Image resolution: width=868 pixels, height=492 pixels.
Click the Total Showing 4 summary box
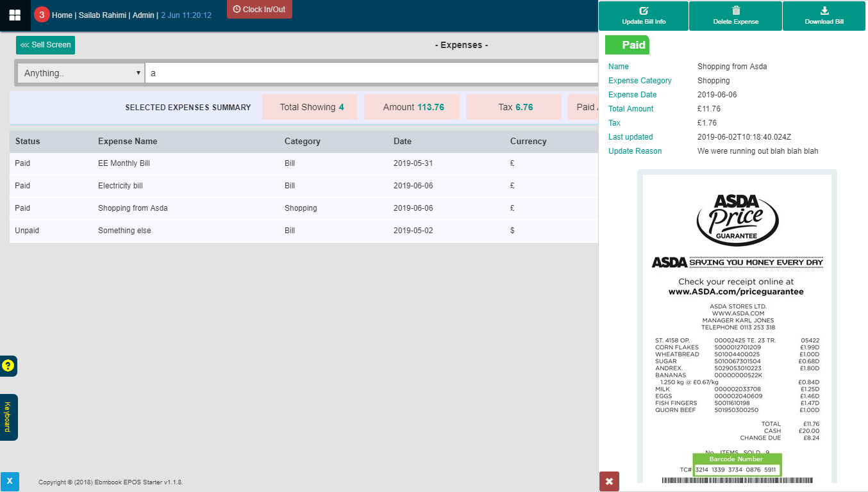[310, 107]
